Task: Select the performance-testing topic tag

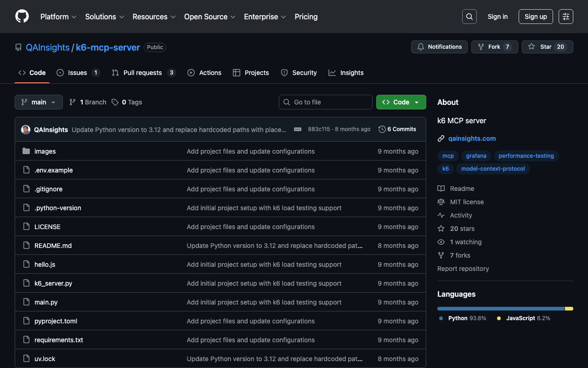Action: click(x=526, y=156)
